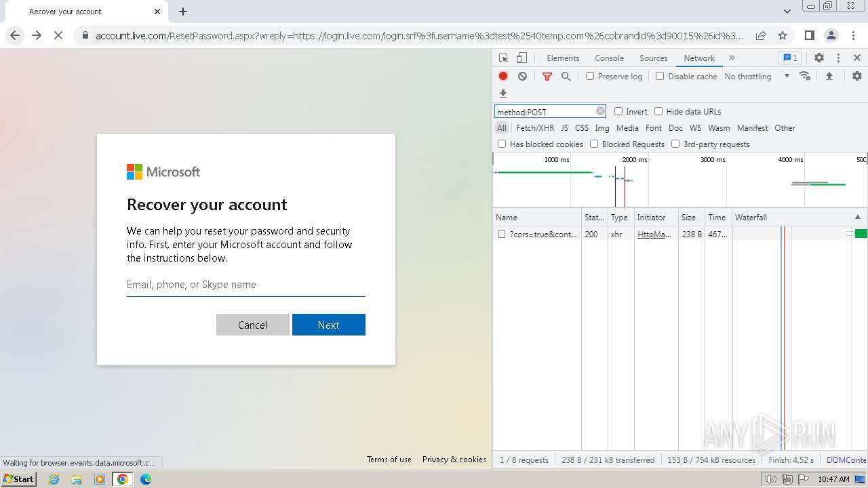Open the No throttling dropdown
This screenshot has height=488, width=868.
tap(757, 77)
